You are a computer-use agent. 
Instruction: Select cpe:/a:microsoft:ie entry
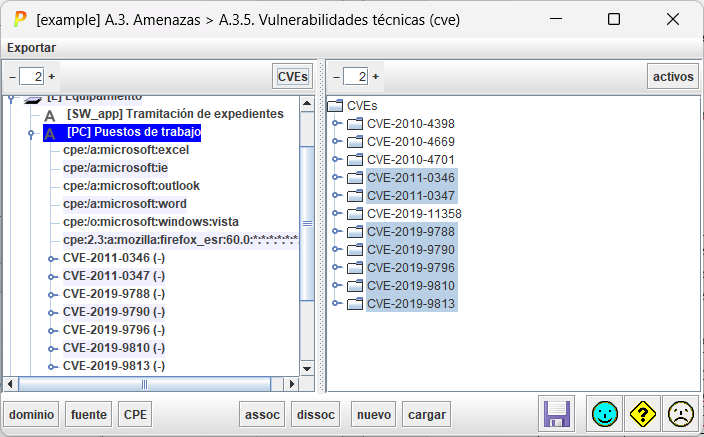point(115,168)
